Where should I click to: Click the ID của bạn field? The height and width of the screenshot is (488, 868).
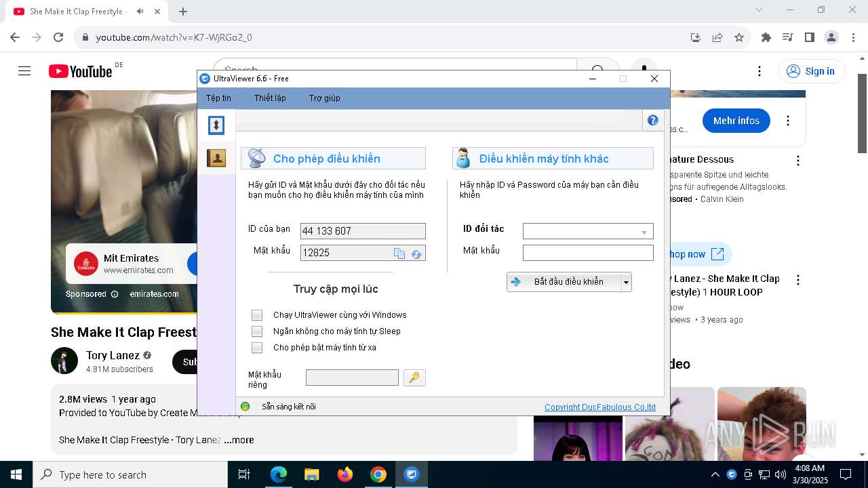363,231
